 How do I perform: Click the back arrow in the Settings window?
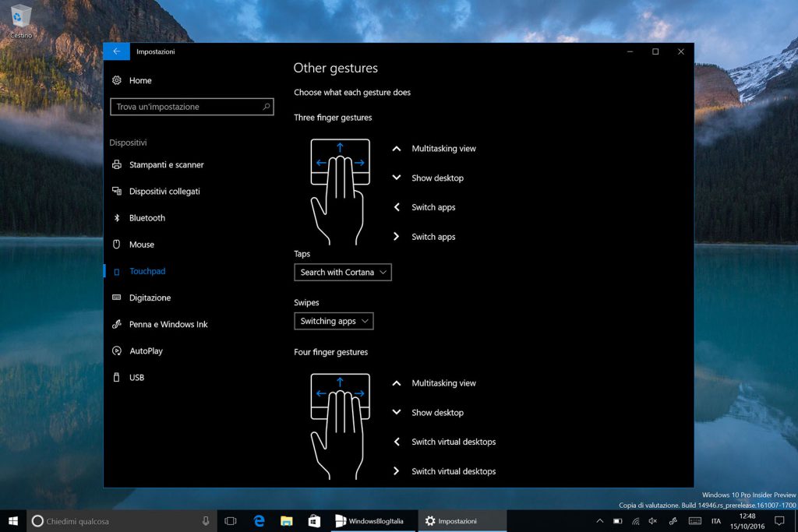[x=116, y=51]
